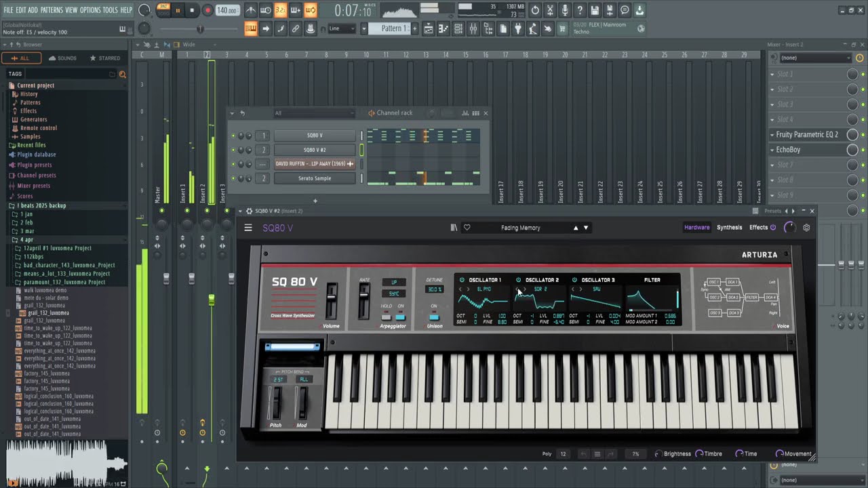Mute the SQ80 V #2 channel

(x=233, y=150)
